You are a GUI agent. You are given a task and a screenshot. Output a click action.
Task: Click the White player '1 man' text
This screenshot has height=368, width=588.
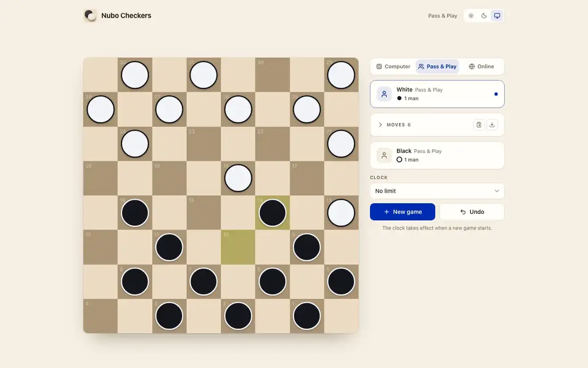(411, 99)
